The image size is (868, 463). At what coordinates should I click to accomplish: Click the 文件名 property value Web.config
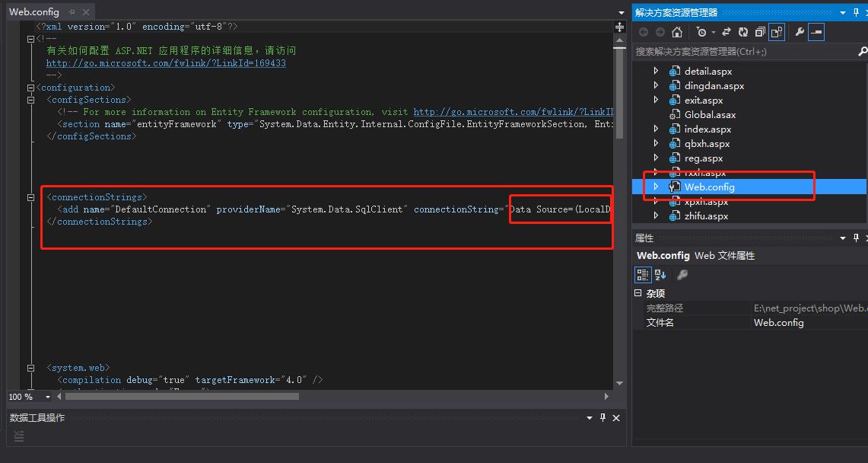pyautogui.click(x=778, y=322)
